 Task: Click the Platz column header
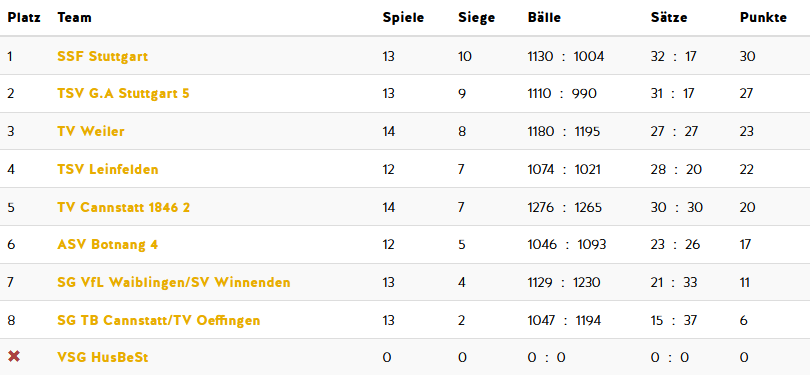pyautogui.click(x=24, y=18)
